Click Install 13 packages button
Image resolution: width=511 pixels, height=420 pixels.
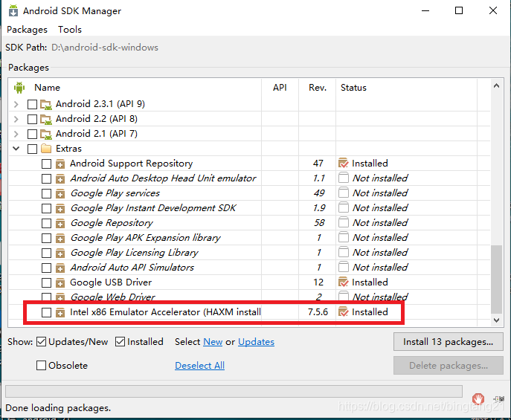click(448, 342)
